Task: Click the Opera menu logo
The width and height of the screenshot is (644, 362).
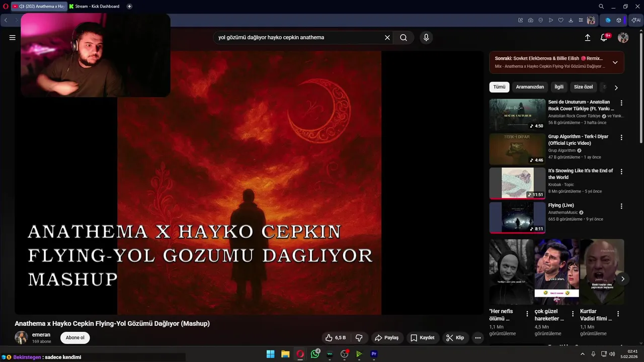Action: tap(6, 7)
